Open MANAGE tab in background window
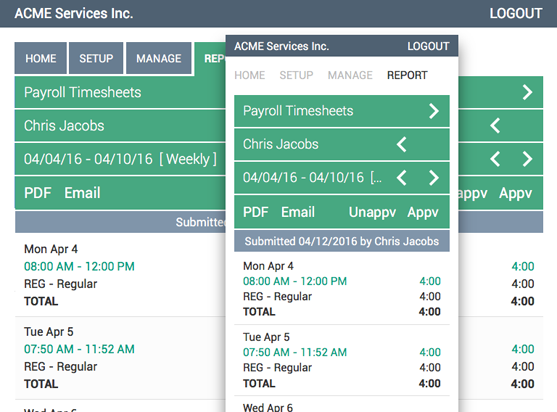The height and width of the screenshot is (412, 557). click(159, 58)
